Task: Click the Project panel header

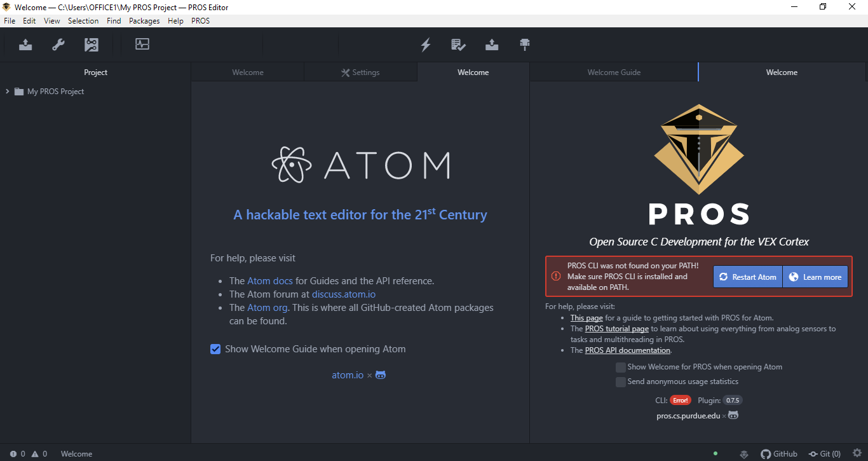Action: click(95, 72)
